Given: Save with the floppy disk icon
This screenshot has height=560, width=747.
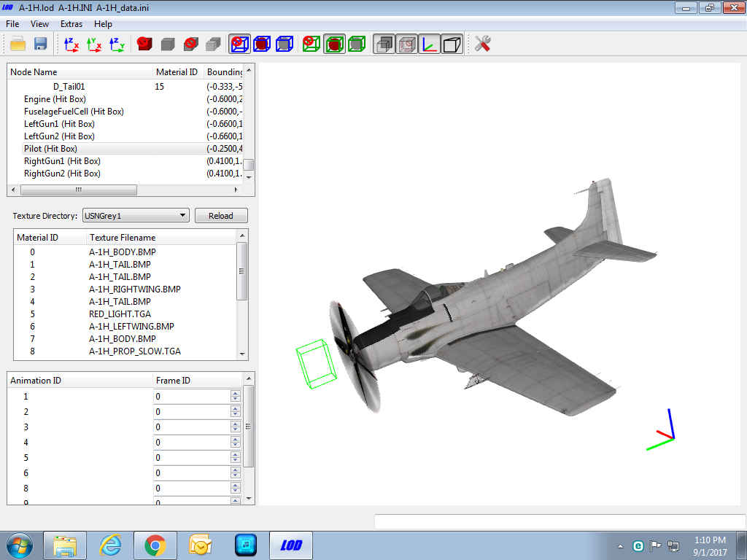Looking at the screenshot, I should [41, 44].
